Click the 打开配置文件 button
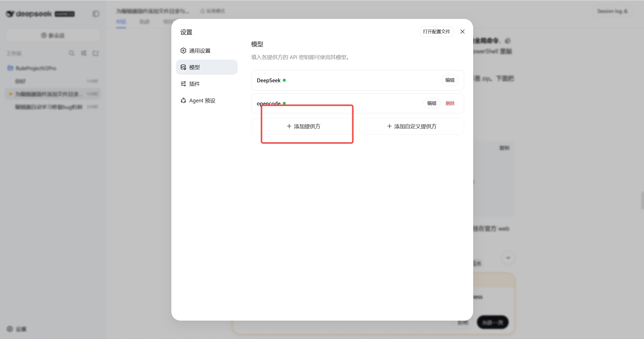This screenshot has width=644, height=339. (x=436, y=31)
